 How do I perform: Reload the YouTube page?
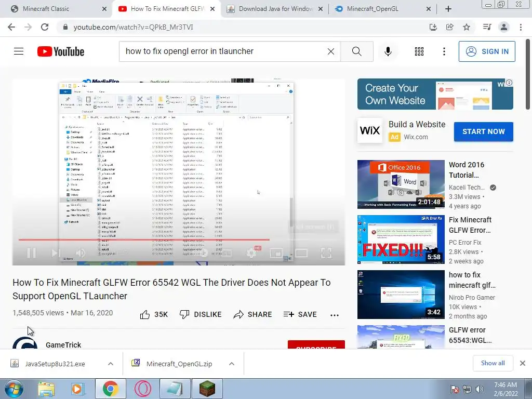pyautogui.click(x=45, y=27)
